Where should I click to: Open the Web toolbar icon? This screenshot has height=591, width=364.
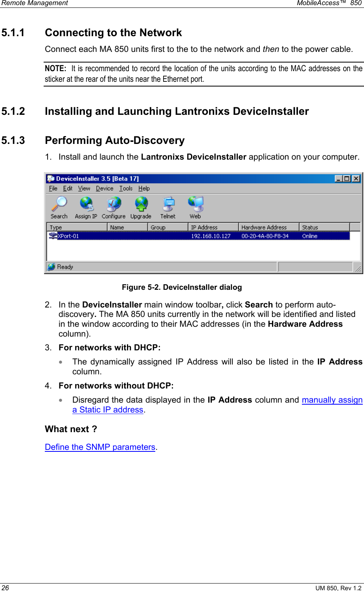(x=195, y=204)
